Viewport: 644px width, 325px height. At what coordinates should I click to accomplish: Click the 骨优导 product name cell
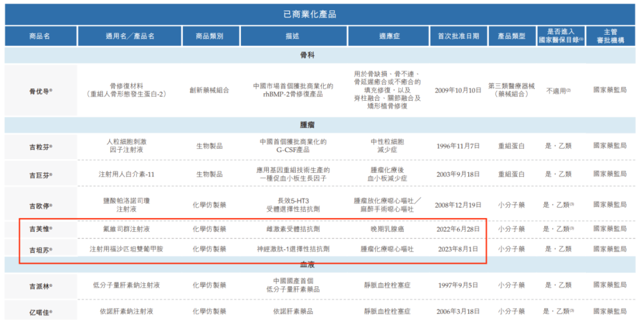(41, 91)
